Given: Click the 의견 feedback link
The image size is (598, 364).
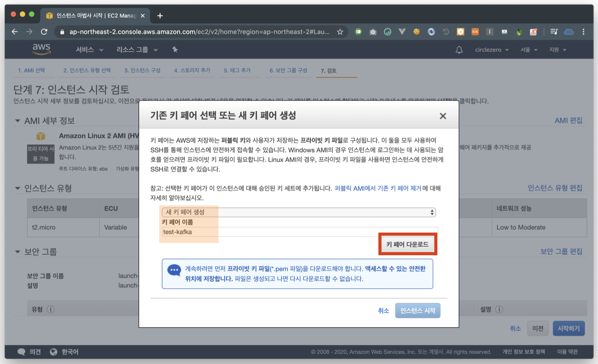Looking at the screenshot, I should (x=35, y=352).
